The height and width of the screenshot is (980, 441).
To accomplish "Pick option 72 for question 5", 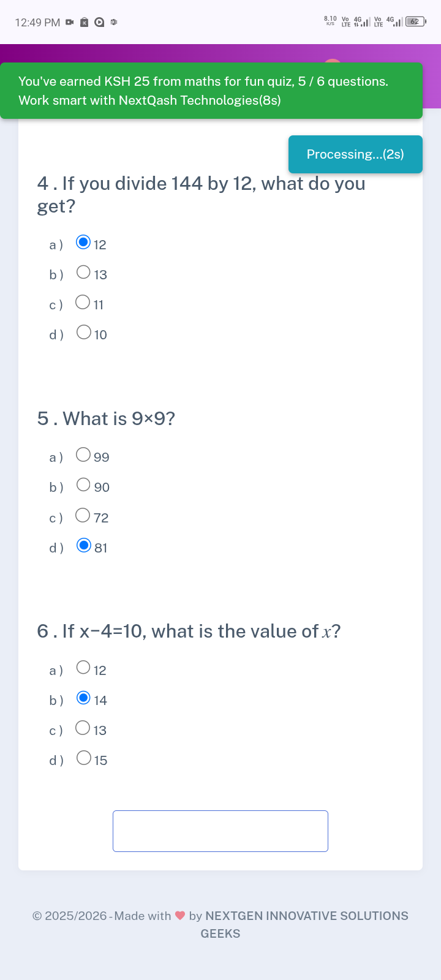I will pyautogui.click(x=83, y=515).
